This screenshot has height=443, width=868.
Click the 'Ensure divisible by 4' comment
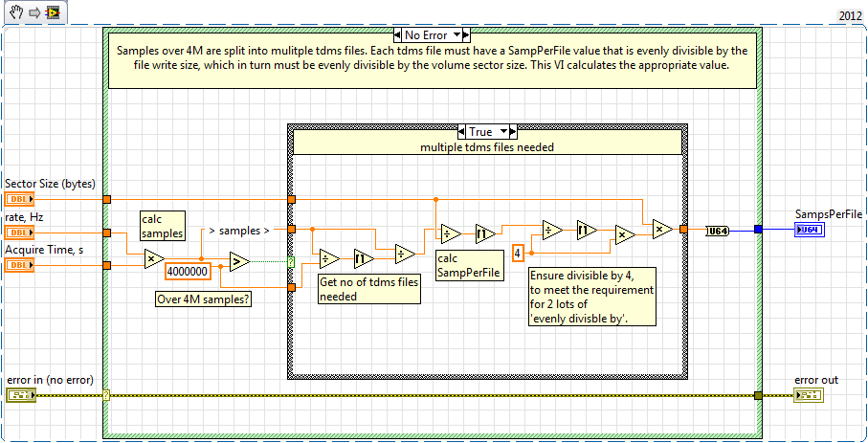[591, 297]
